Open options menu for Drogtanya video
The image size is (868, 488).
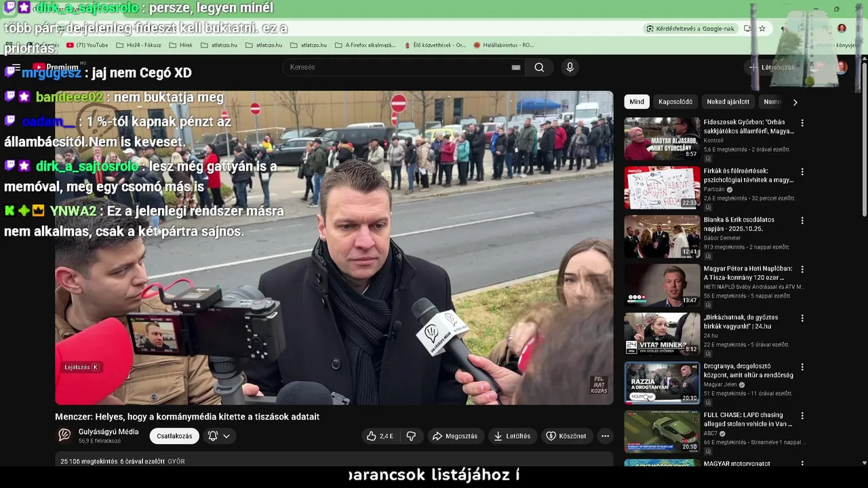coord(802,367)
